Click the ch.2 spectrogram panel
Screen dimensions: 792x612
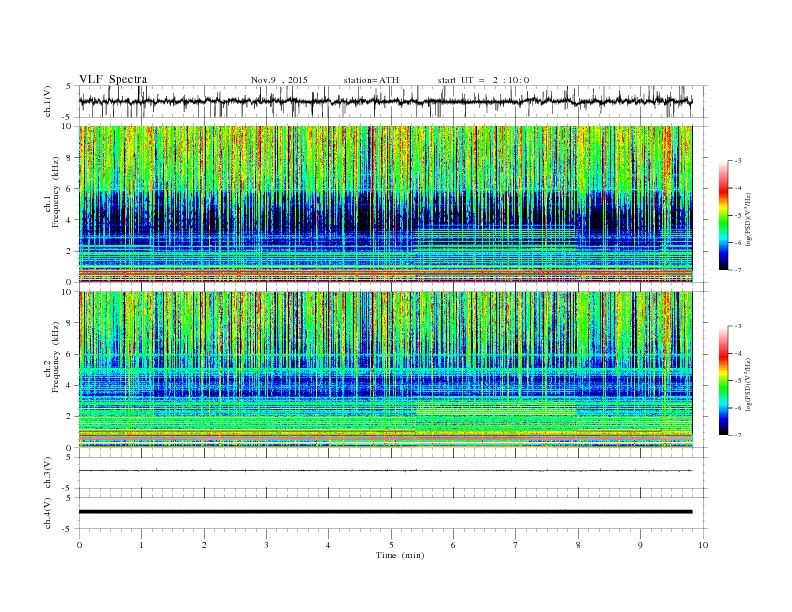click(x=386, y=370)
